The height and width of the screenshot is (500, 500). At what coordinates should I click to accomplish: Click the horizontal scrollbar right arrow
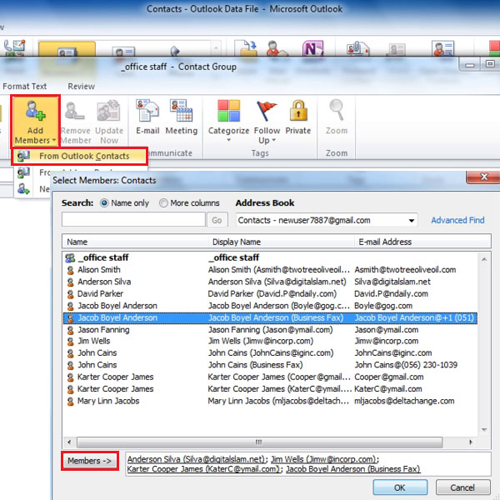click(471, 442)
